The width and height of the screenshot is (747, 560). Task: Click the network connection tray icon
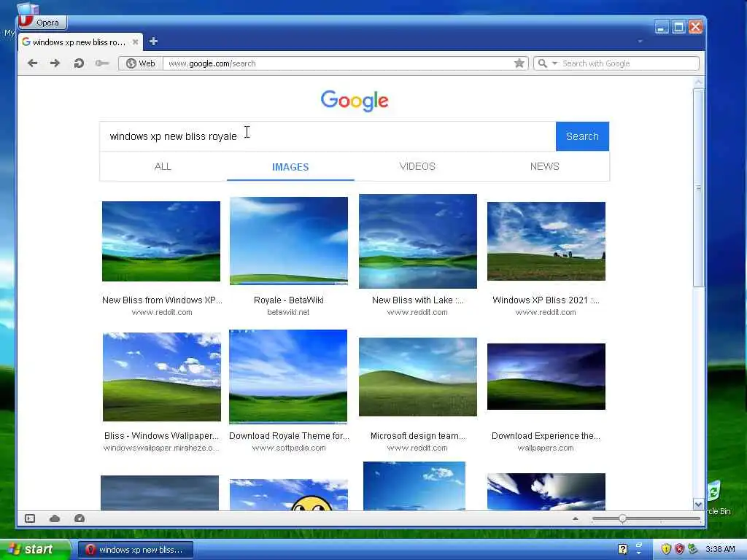coord(692,550)
